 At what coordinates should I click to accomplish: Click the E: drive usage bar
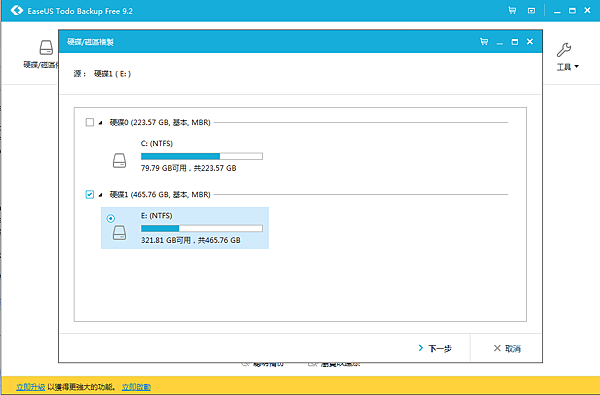coord(202,229)
